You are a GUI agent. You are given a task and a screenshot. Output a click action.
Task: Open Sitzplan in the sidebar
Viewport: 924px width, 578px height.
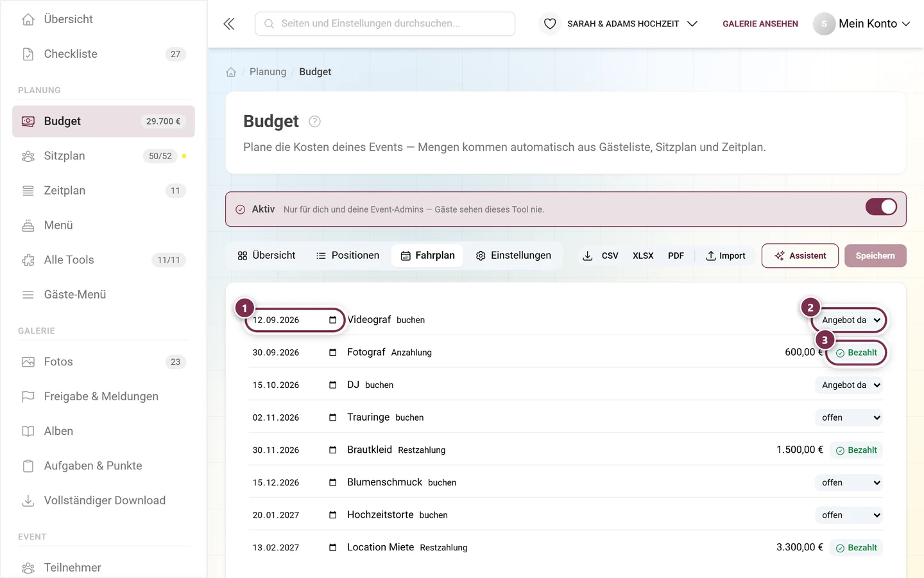[x=103, y=156]
